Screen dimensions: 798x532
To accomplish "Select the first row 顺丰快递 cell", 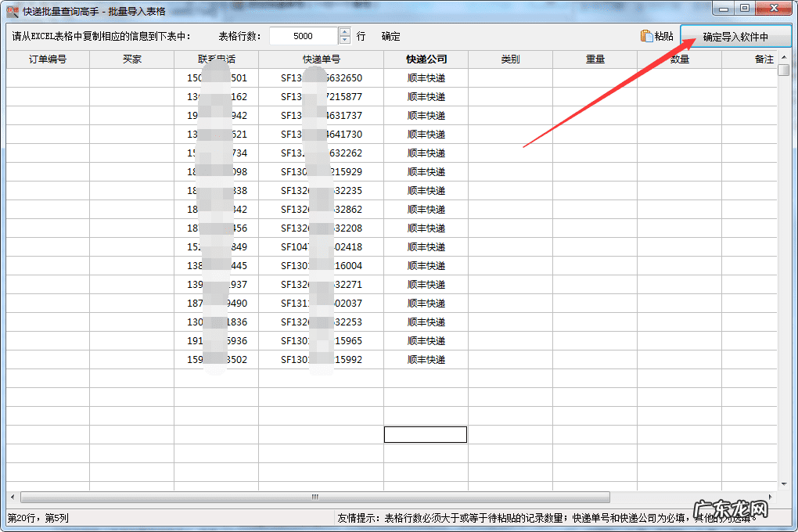I will pyautogui.click(x=426, y=78).
